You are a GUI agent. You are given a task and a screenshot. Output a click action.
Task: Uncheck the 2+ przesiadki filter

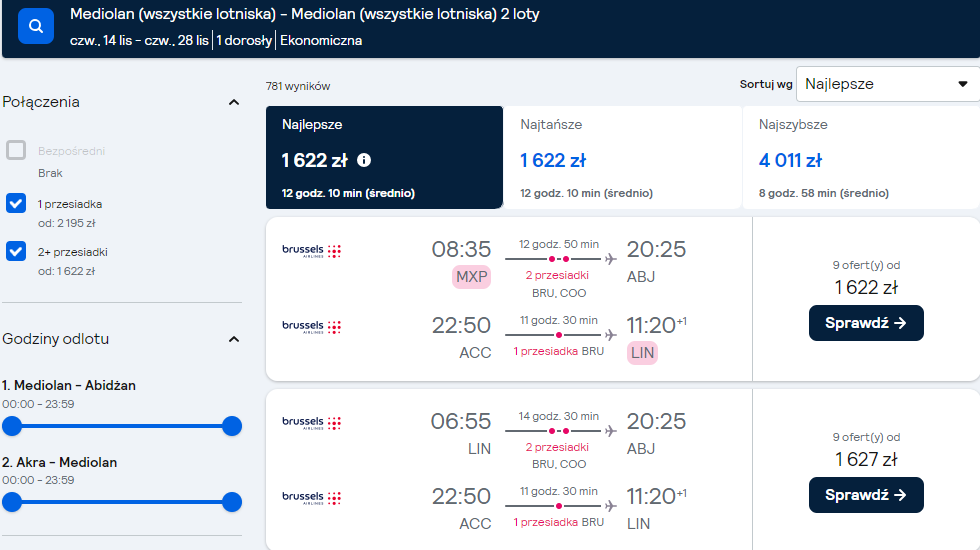[16, 251]
